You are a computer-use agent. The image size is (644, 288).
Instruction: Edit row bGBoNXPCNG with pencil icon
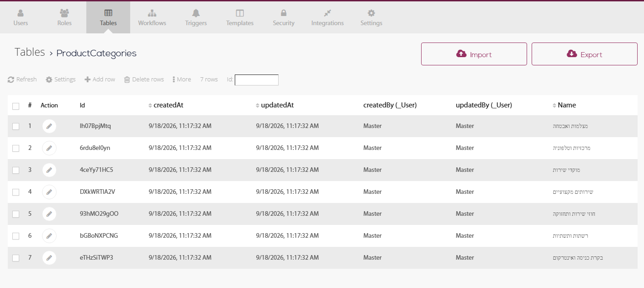(x=49, y=236)
